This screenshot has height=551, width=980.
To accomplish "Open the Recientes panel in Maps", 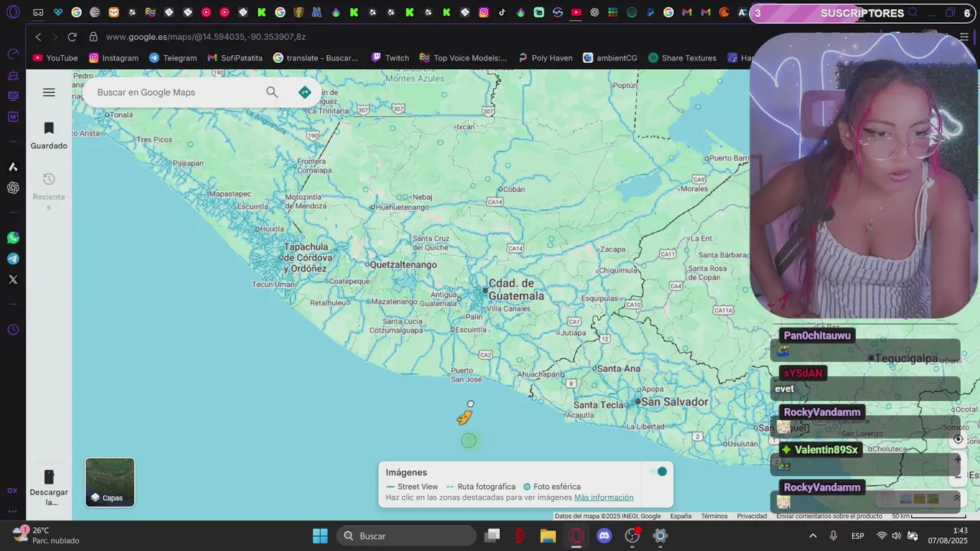I will coord(49,191).
